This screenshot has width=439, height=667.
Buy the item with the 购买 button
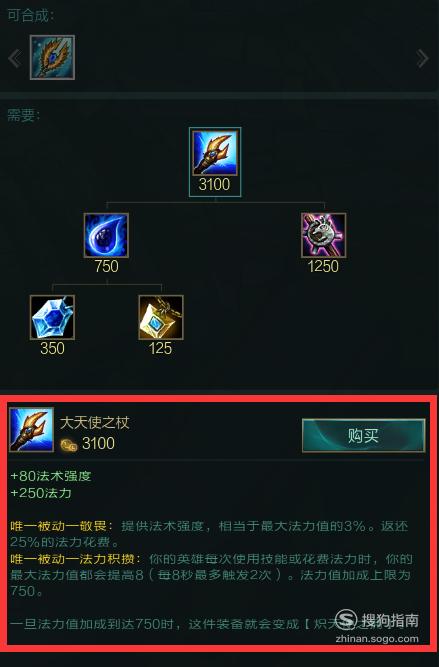pyautogui.click(x=363, y=436)
